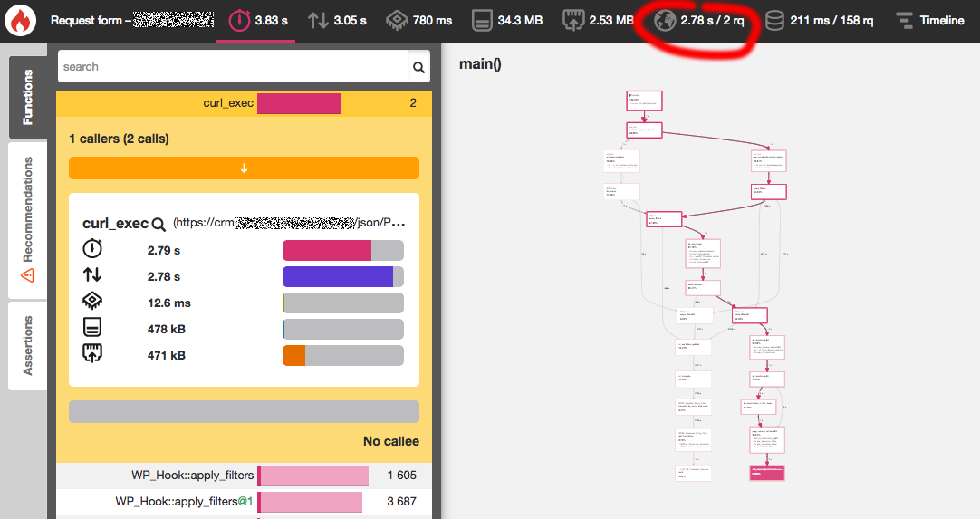This screenshot has height=519, width=980.
Task: Open the Recommendations side tab
Action: (27, 219)
